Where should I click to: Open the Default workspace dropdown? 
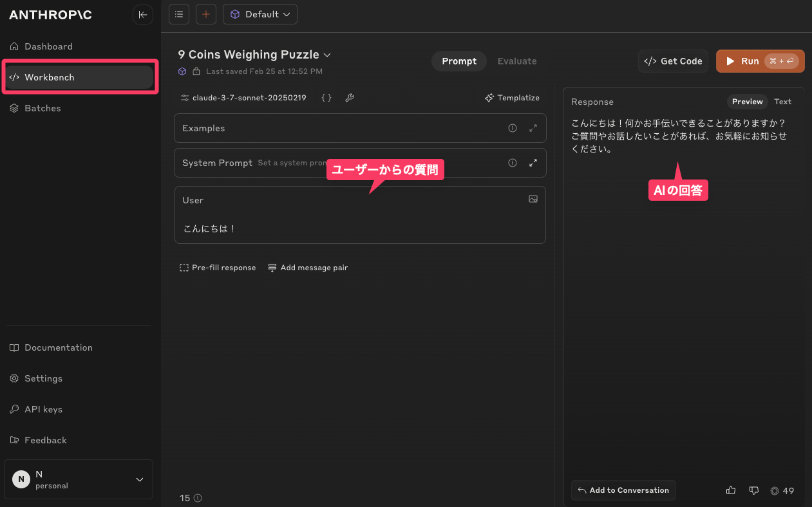point(260,14)
